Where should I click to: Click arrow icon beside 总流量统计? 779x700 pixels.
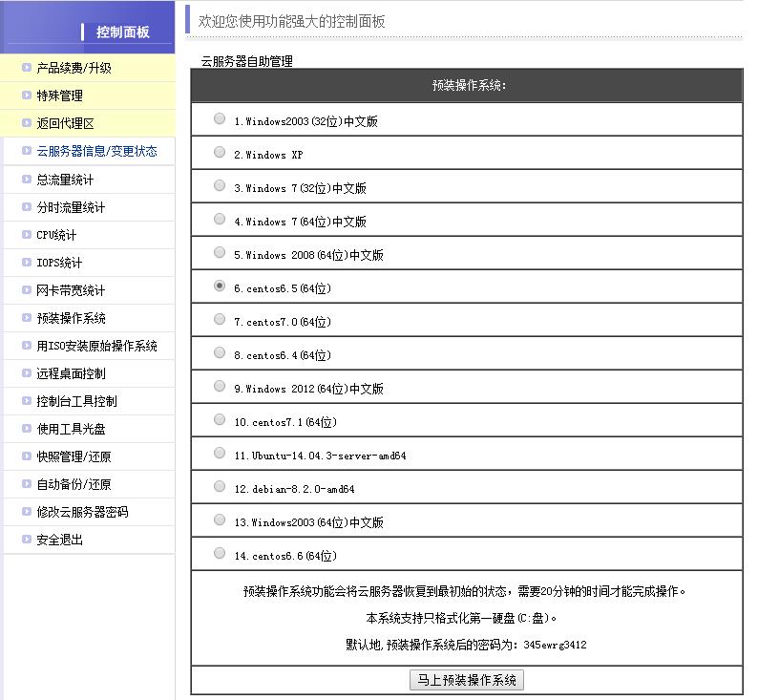[x=27, y=179]
